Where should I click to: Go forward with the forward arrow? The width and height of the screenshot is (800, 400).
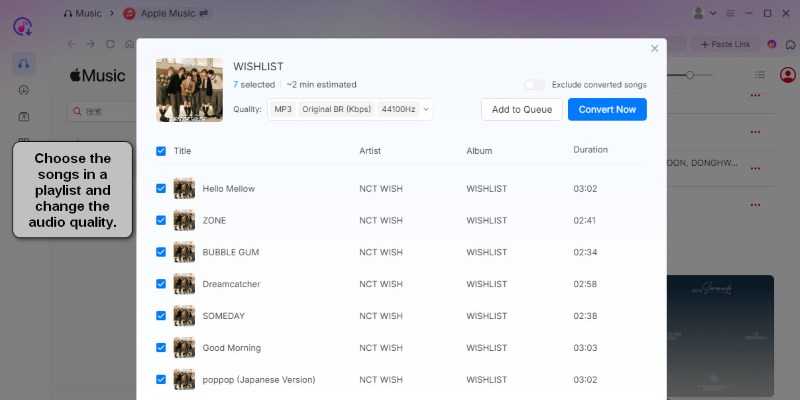tap(91, 44)
